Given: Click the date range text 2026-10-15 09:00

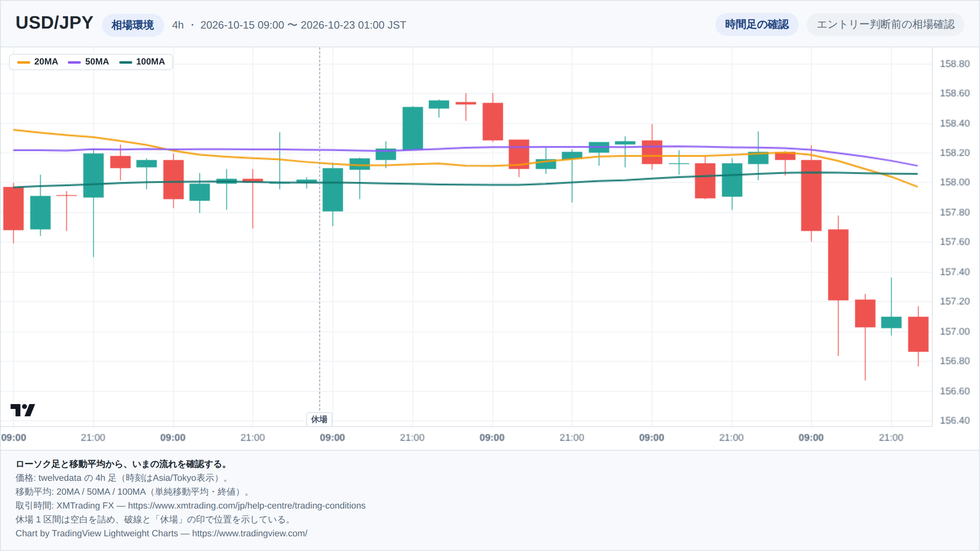Looking at the screenshot, I should pyautogui.click(x=242, y=25).
